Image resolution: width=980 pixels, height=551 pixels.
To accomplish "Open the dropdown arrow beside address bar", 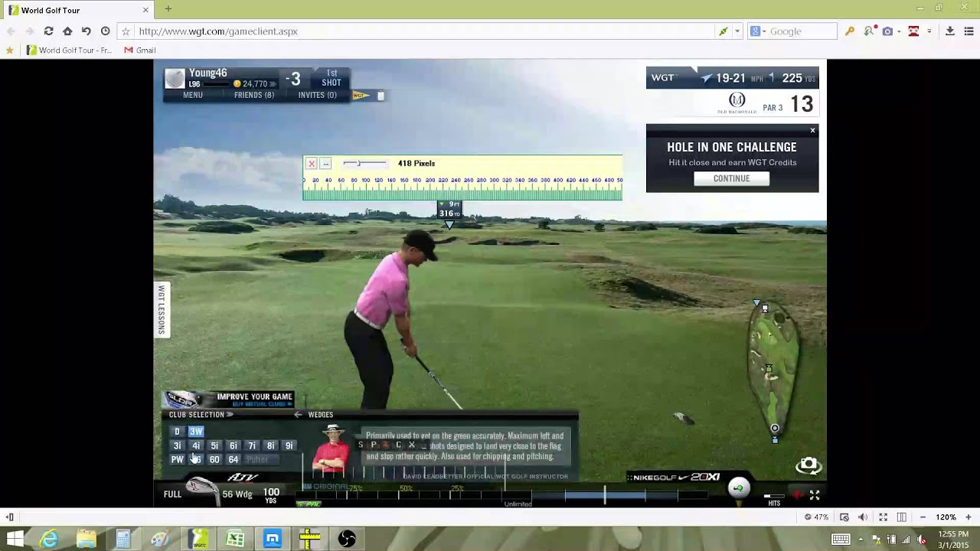I will [737, 31].
